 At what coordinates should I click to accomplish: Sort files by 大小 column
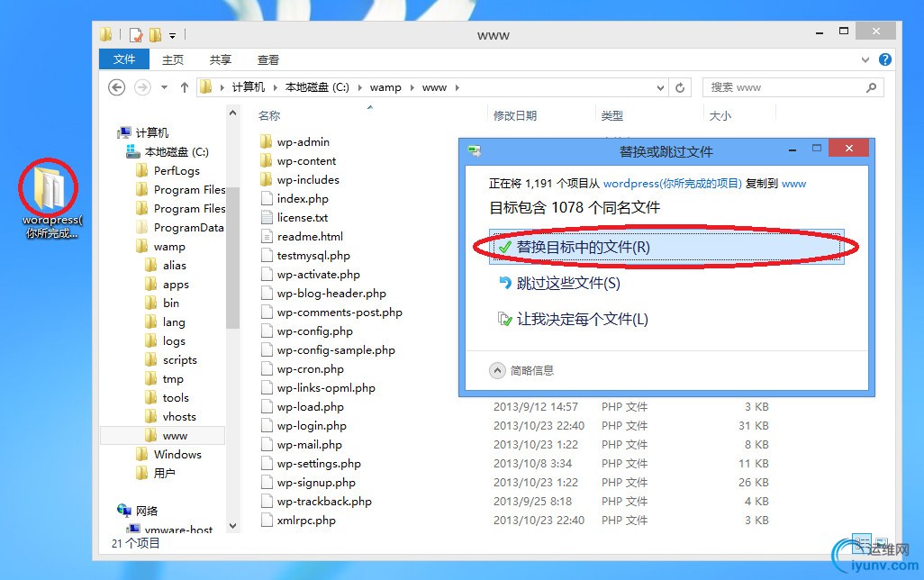coord(720,115)
